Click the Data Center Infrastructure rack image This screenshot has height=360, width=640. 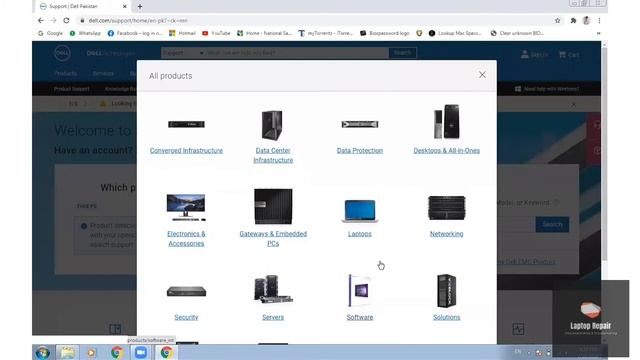(272, 125)
